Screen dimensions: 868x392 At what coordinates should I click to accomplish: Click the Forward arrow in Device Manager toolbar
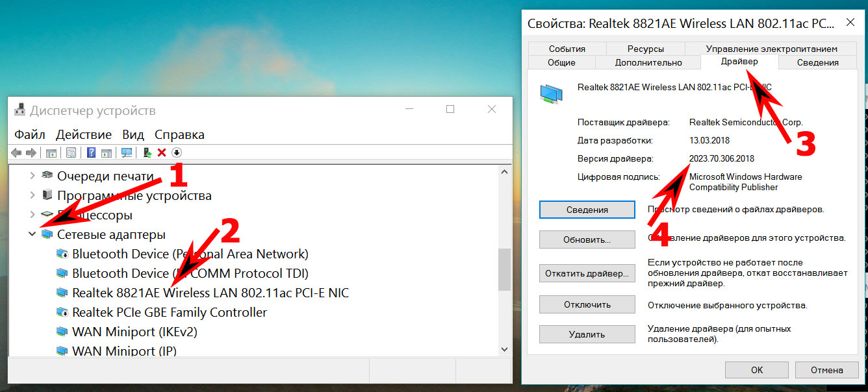pyautogui.click(x=31, y=153)
